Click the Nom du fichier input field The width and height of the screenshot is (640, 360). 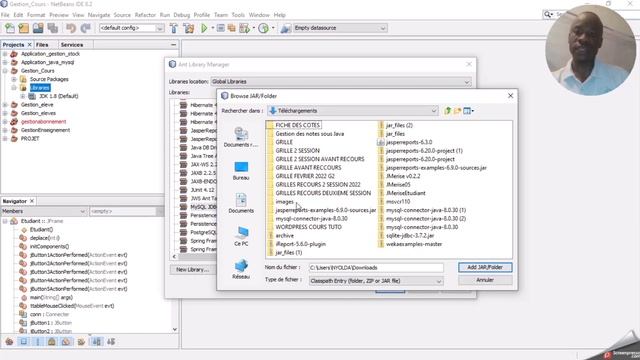(x=376, y=268)
